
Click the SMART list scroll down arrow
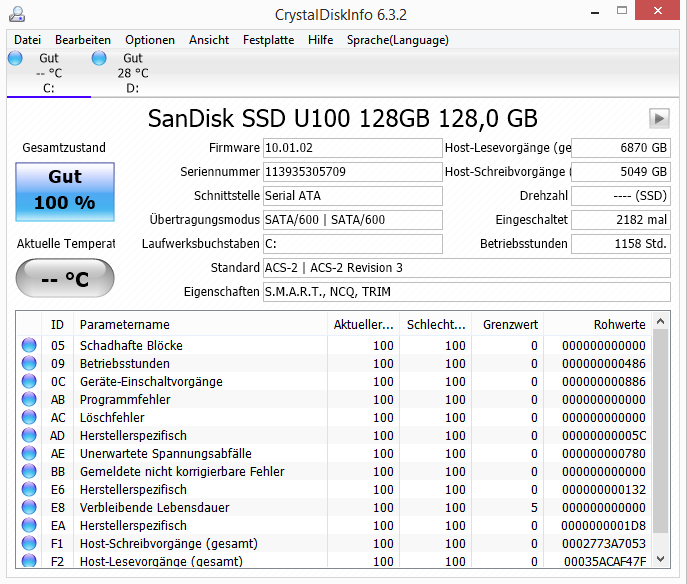click(x=661, y=559)
